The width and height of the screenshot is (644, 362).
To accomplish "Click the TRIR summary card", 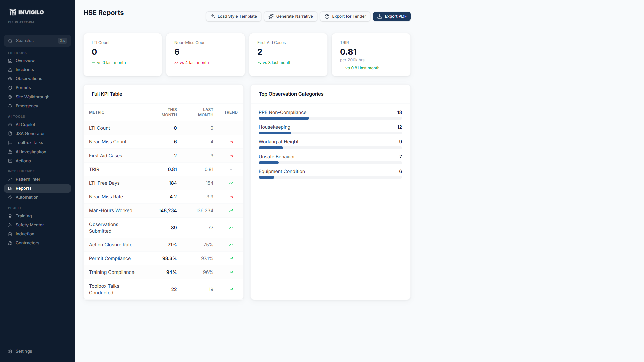I will tap(371, 55).
